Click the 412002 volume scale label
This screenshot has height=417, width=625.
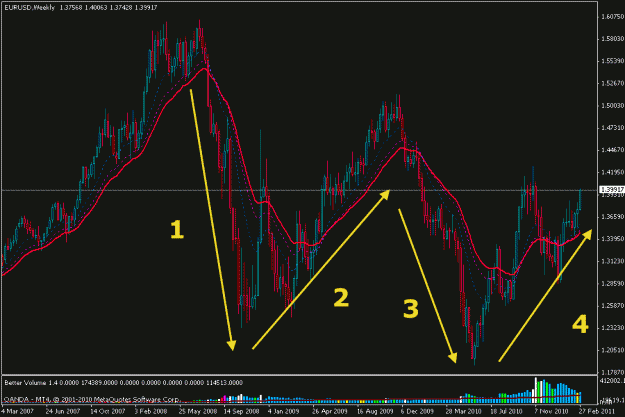612,381
